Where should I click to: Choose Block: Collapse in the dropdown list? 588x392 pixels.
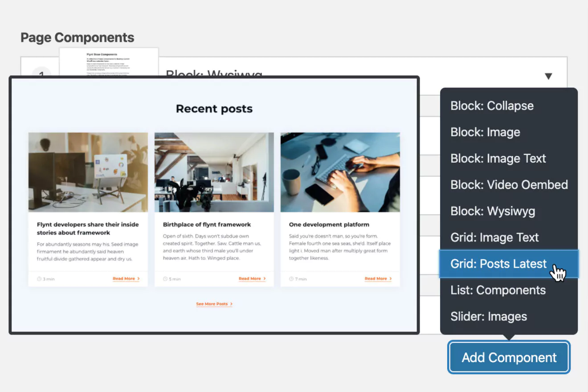click(492, 106)
